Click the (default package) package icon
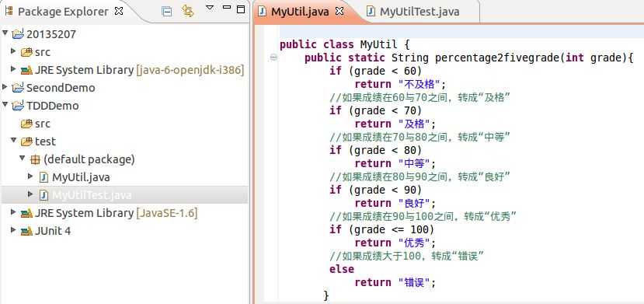The image size is (644, 304). pos(35,160)
